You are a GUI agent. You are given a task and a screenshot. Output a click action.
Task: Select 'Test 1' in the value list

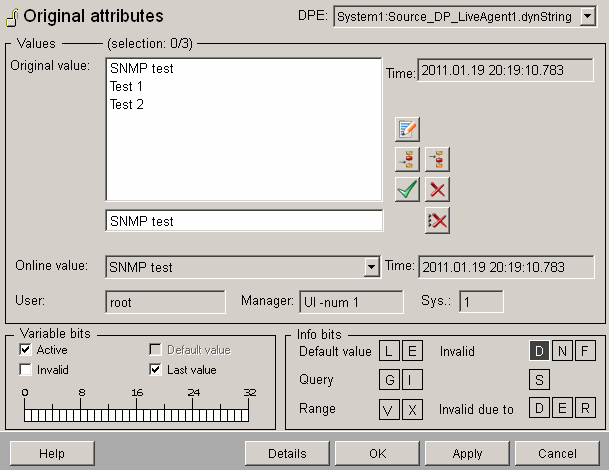point(126,87)
